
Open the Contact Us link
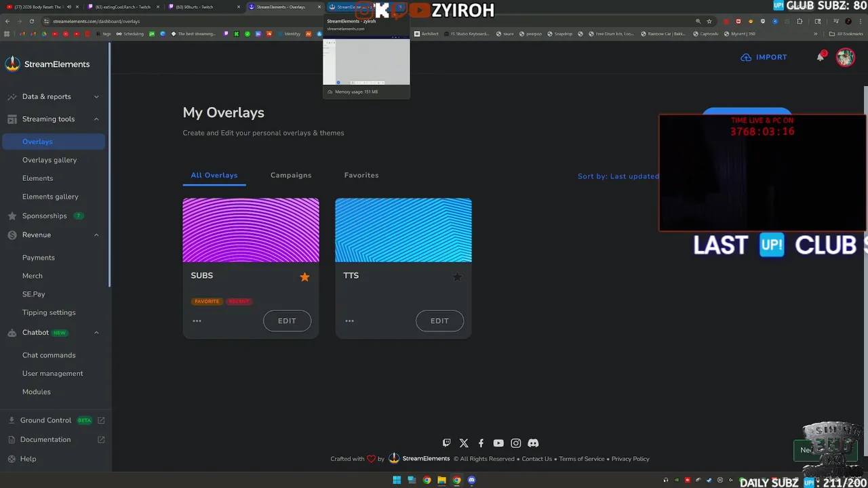tap(537, 459)
